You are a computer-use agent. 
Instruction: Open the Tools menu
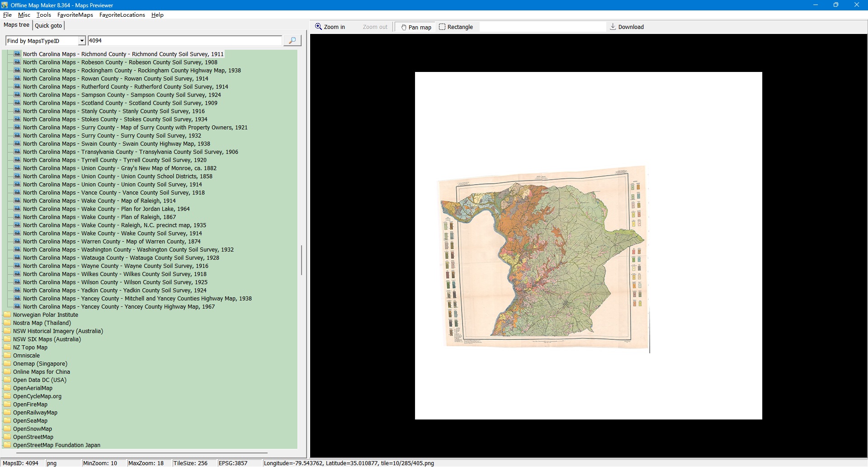[x=43, y=15]
